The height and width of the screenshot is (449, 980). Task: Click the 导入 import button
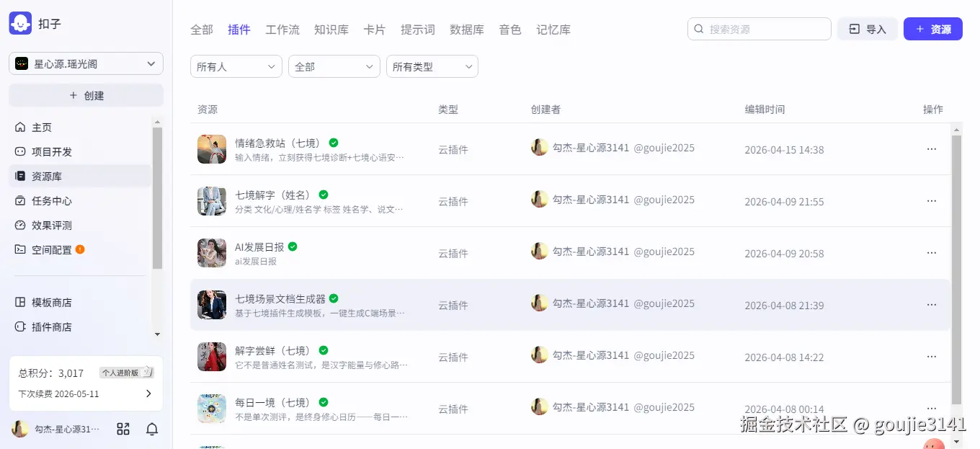(867, 29)
